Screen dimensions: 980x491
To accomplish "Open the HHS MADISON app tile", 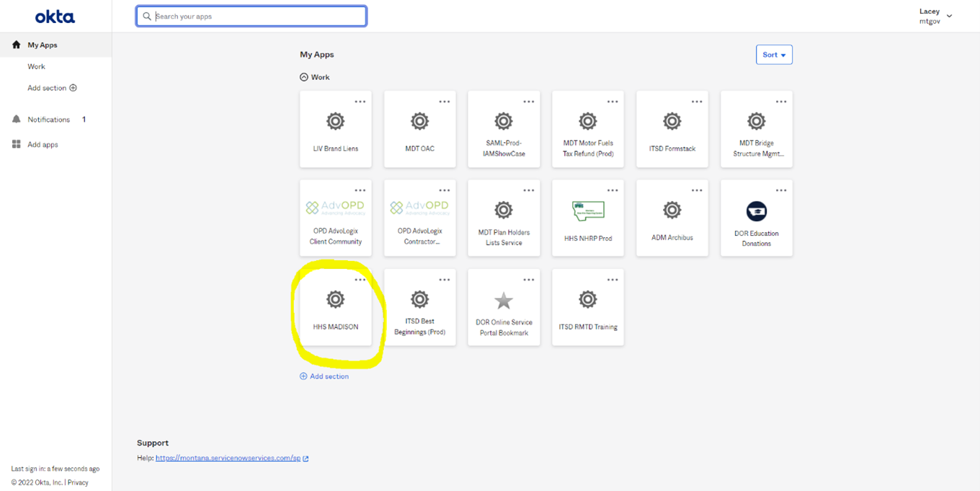I will point(335,308).
